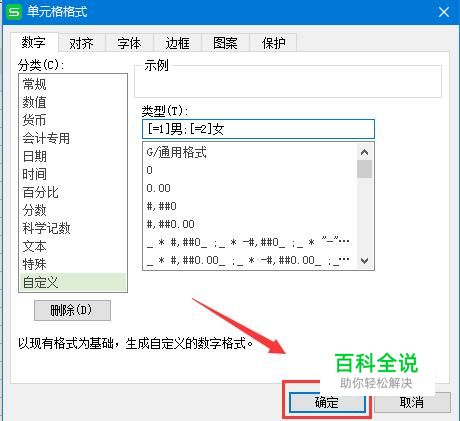
Task: Click the type list scrollbar thumb
Action: point(364,169)
